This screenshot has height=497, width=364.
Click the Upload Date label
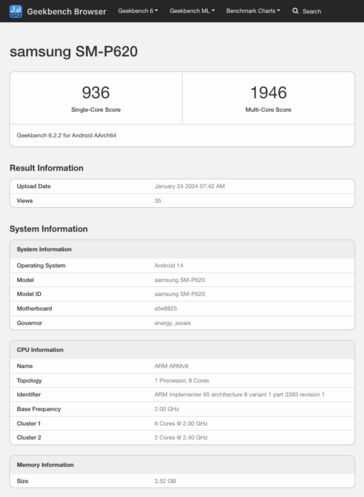[x=34, y=186]
